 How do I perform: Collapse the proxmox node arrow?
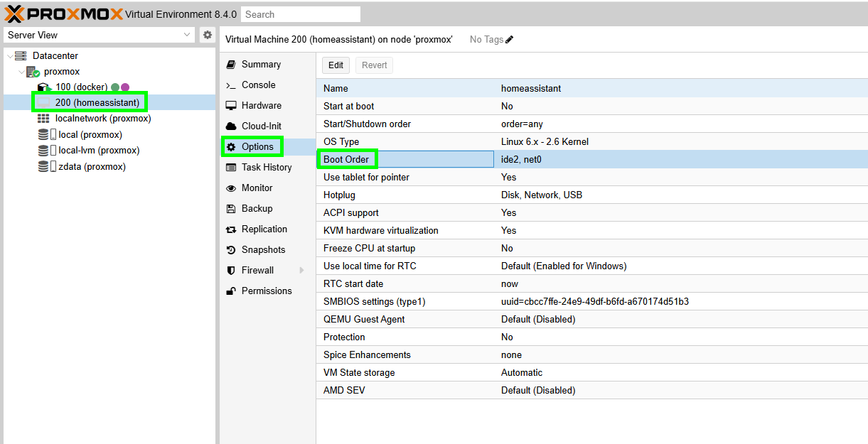tap(21, 72)
